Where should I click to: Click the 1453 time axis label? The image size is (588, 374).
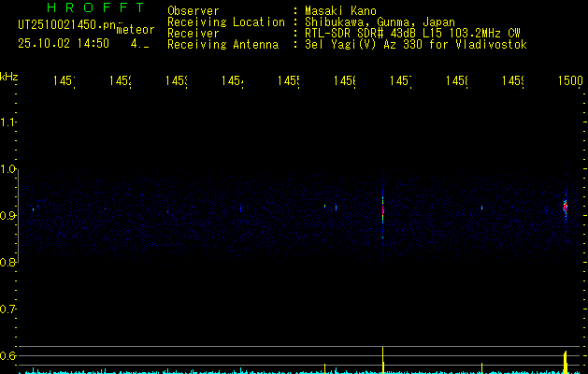177,81
